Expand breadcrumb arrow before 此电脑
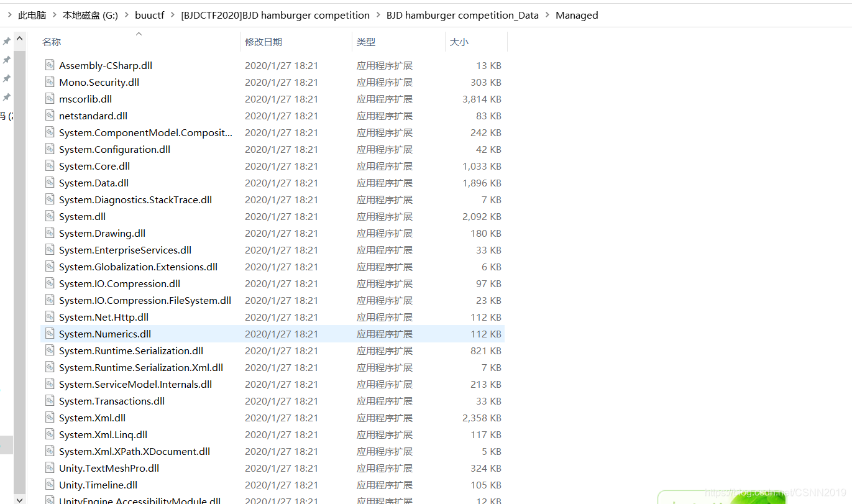 click(x=9, y=15)
